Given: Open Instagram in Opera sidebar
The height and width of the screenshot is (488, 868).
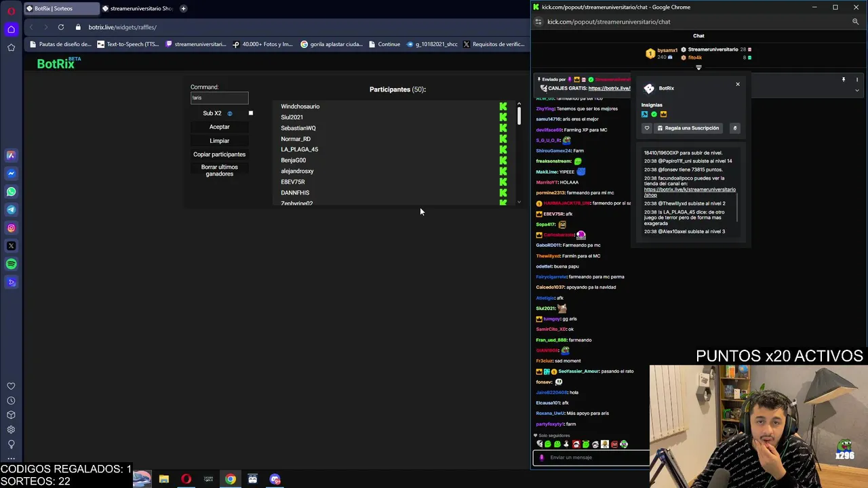Looking at the screenshot, I should [11, 228].
